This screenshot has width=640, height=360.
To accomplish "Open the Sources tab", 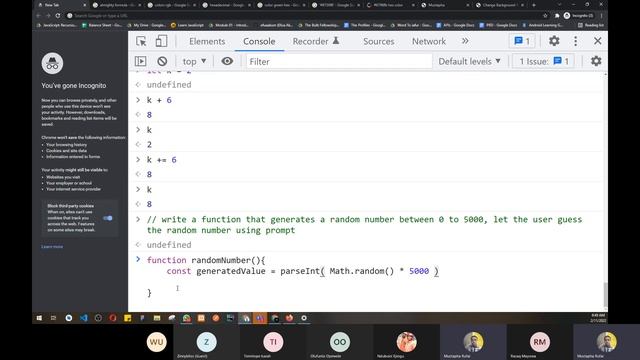I will 379,41.
